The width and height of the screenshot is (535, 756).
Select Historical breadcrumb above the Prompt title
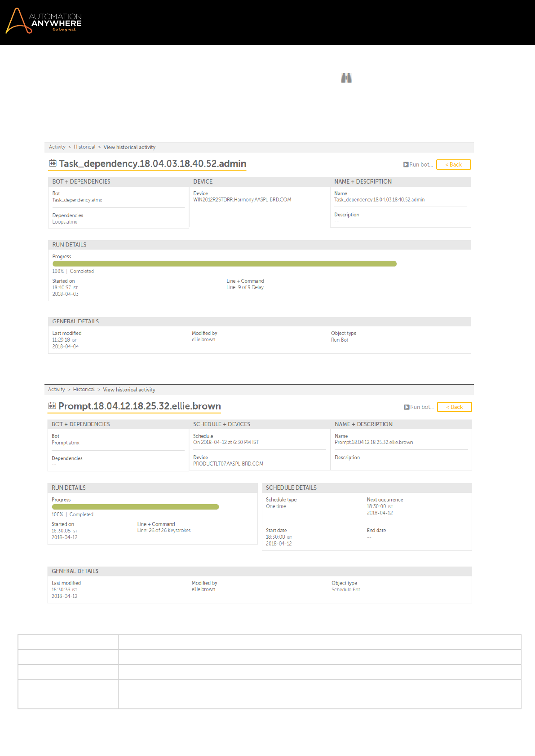(x=84, y=390)
